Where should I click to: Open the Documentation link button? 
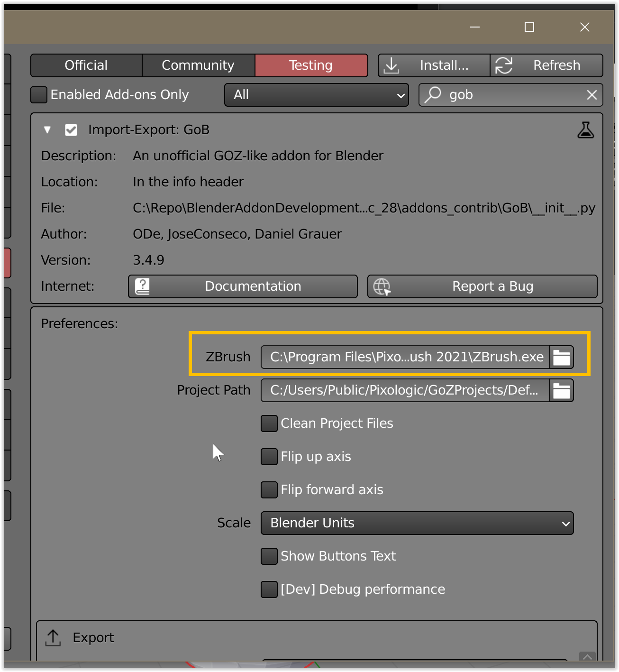coord(243,286)
